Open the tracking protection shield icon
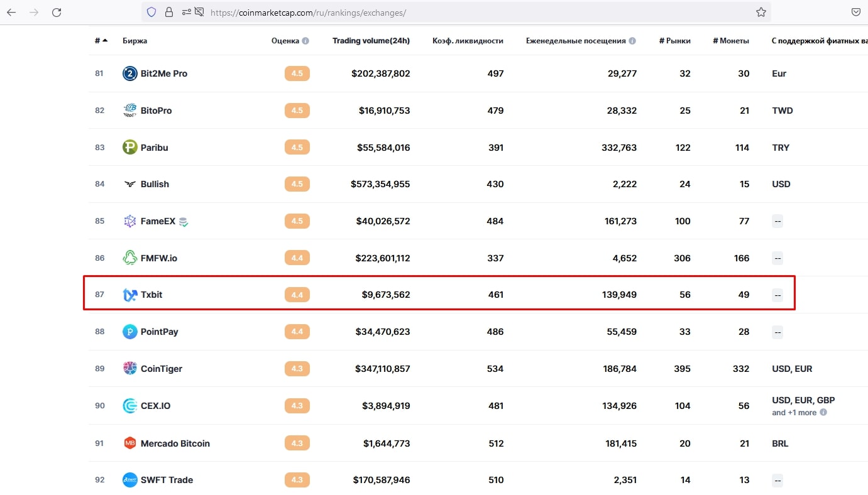 tap(151, 12)
